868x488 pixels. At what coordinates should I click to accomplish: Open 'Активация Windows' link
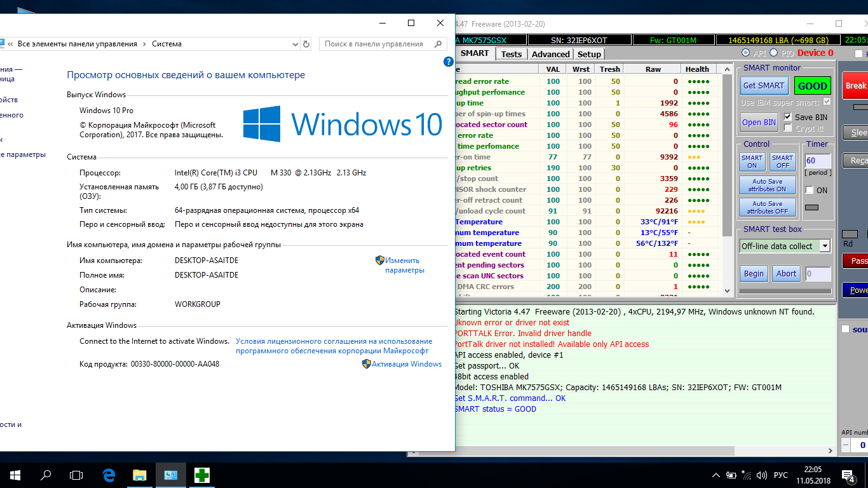(x=407, y=364)
